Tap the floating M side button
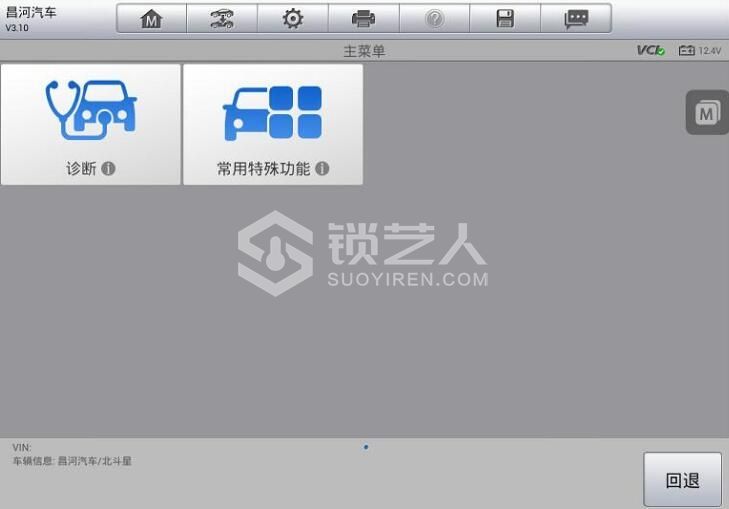The width and height of the screenshot is (729, 509). point(707,112)
